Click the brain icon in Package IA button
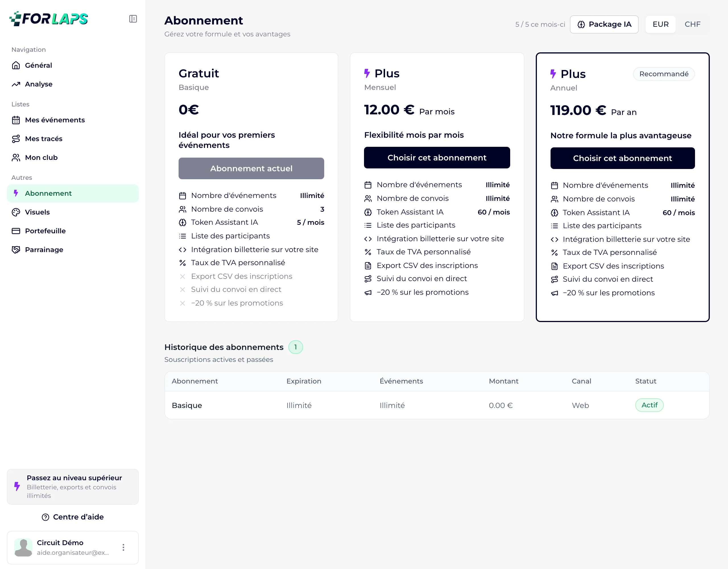Screen dimensions: 728x569 click(581, 24)
